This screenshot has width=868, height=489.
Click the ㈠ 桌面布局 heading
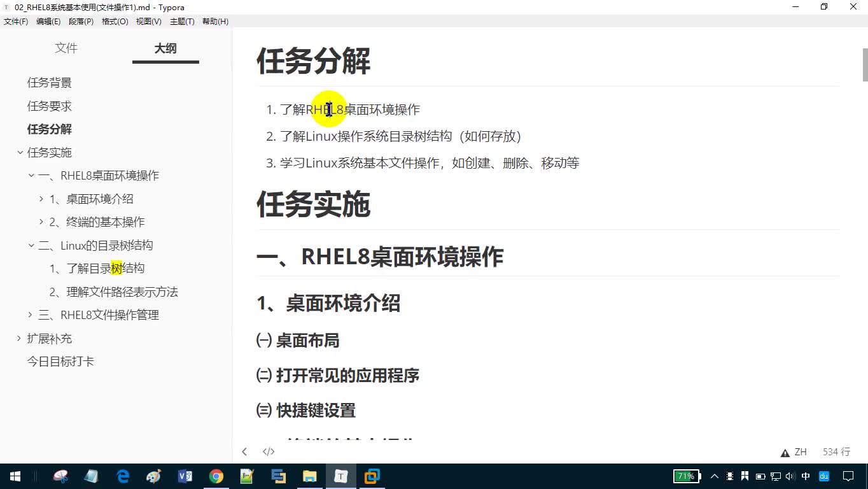(x=298, y=341)
